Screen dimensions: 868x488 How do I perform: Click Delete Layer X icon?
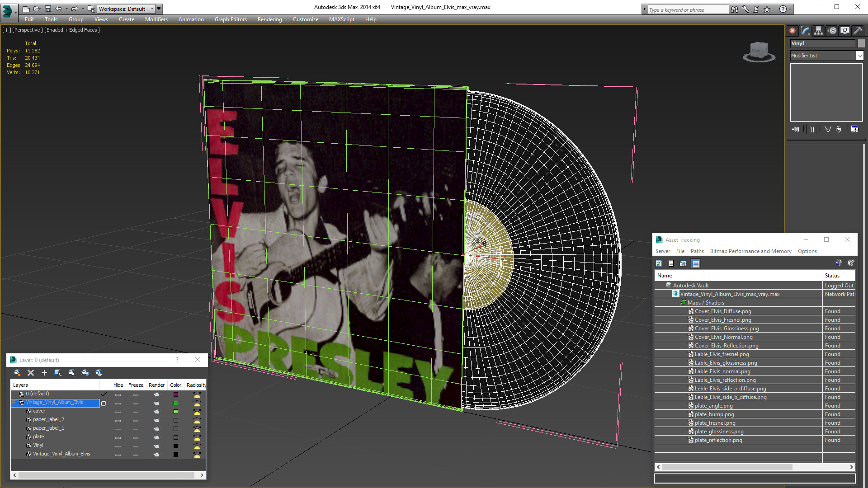point(31,373)
